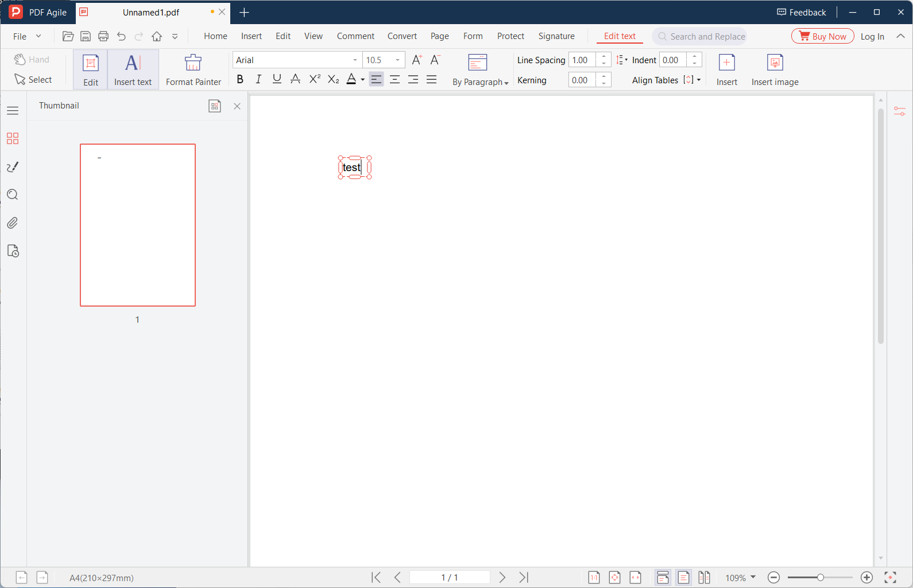Click the font color A swatch
Viewport: 913px width, 588px height.
(x=351, y=79)
